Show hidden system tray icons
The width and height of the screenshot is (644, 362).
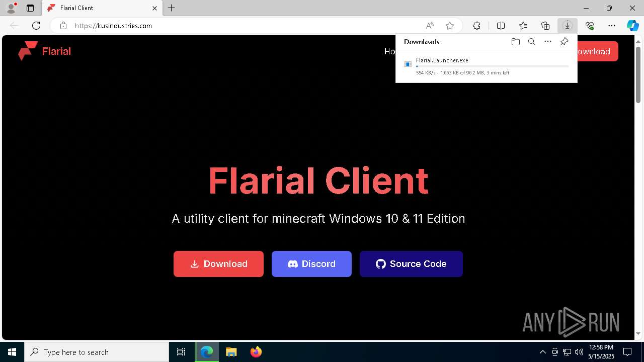click(542, 352)
